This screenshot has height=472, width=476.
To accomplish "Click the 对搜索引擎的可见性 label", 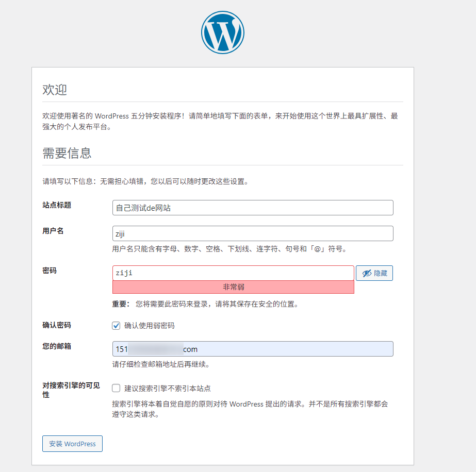I will tap(71, 390).
